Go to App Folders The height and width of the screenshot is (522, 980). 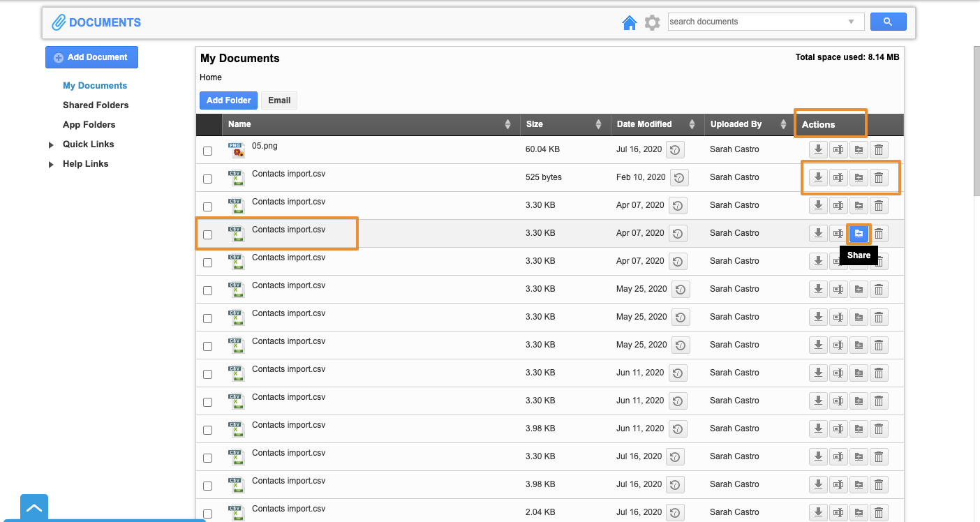[x=89, y=124]
